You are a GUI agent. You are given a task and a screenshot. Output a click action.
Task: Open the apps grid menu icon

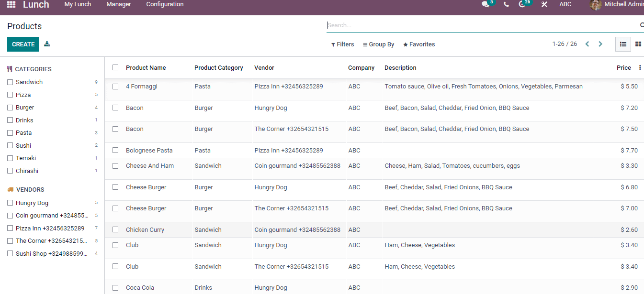tap(11, 4)
